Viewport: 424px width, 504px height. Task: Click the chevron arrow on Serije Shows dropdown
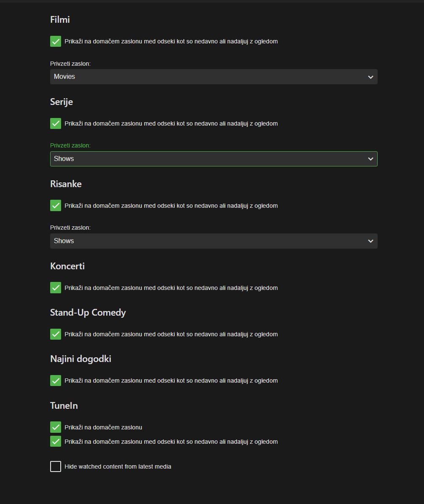click(370, 159)
